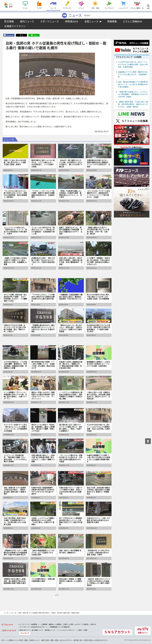Open the ラジオ radio icon

(39, 5)
